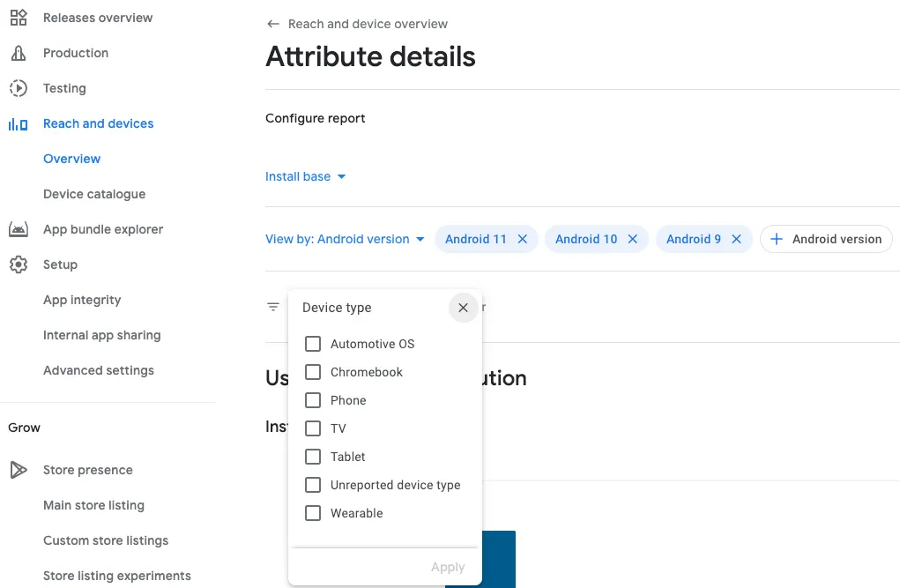Click the add Android version button
This screenshot has height=588, width=900.
[826, 239]
